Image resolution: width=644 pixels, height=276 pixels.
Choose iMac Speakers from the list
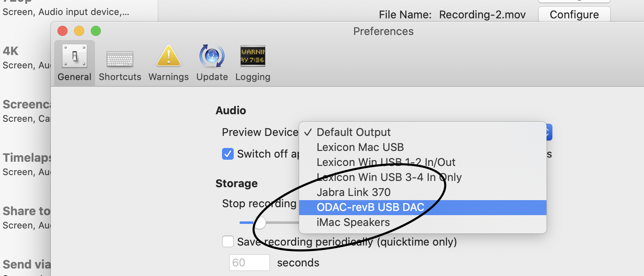(353, 222)
